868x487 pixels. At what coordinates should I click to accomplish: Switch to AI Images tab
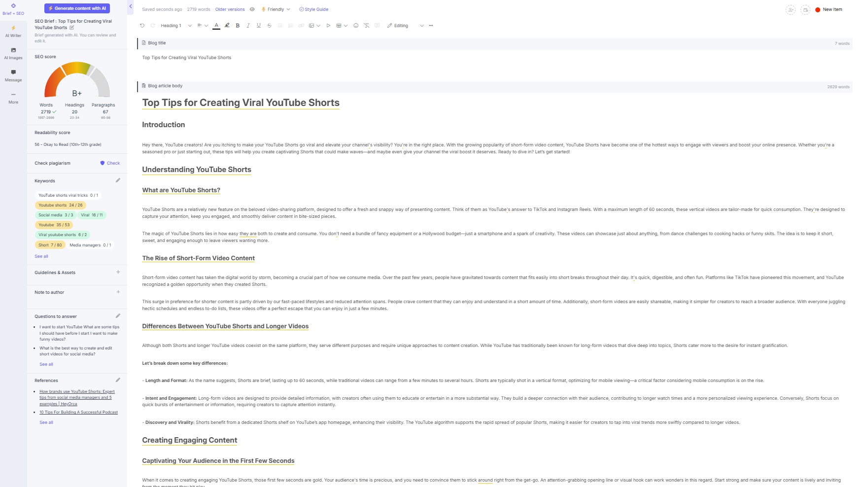(13, 54)
